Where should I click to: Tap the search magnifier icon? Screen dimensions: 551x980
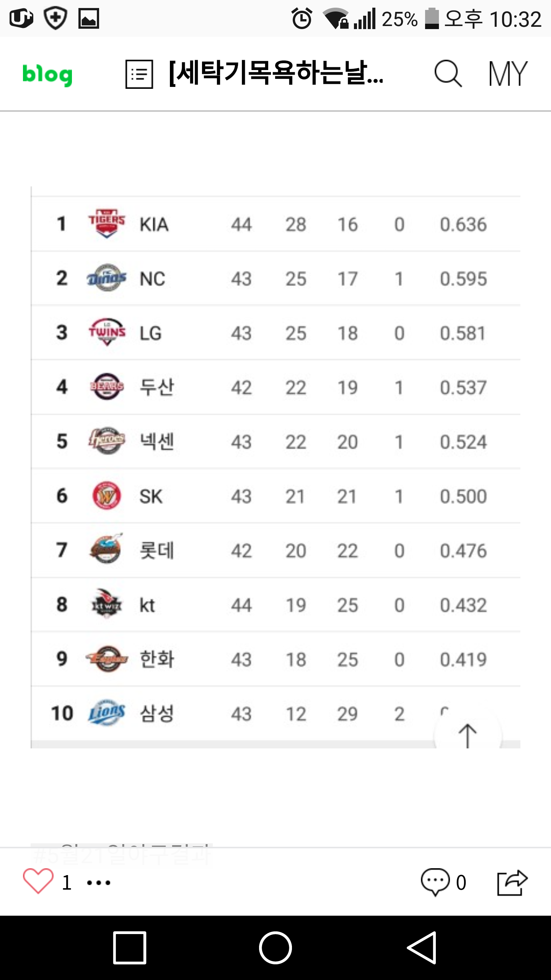pos(448,73)
